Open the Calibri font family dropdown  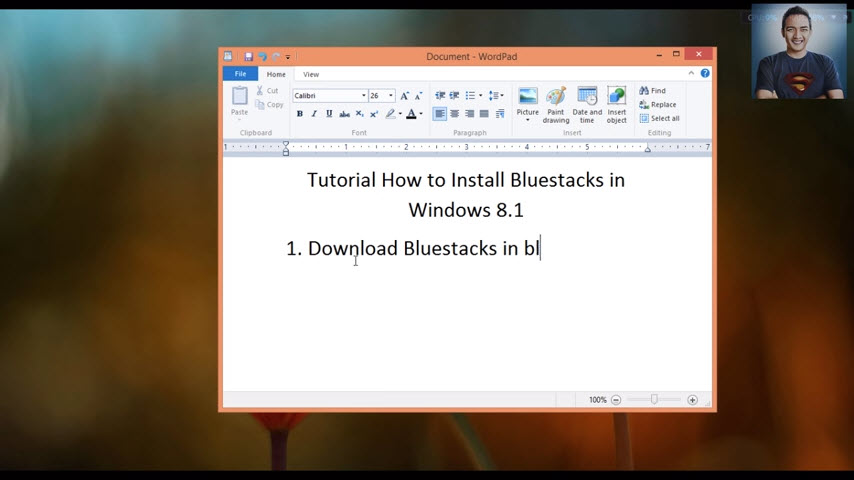coord(363,96)
